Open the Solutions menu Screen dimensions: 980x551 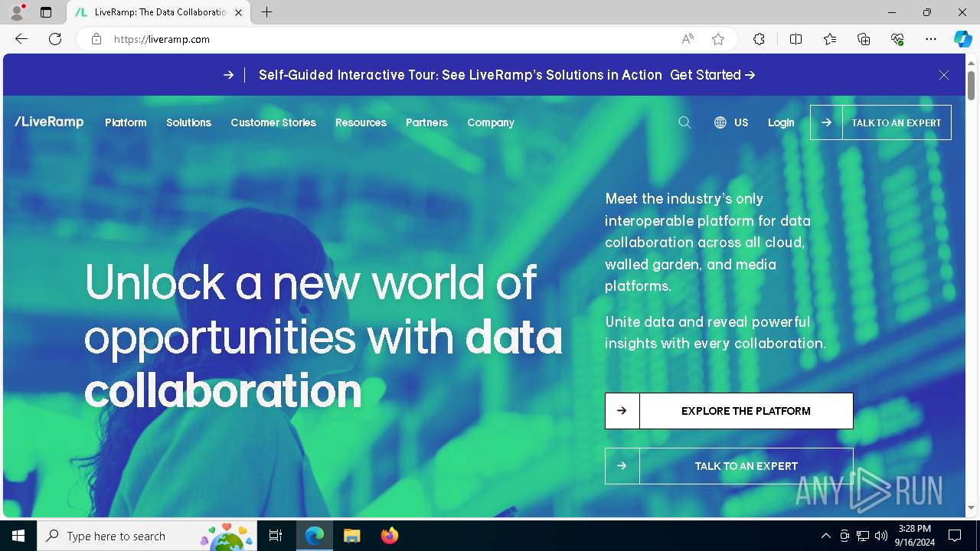point(188,122)
